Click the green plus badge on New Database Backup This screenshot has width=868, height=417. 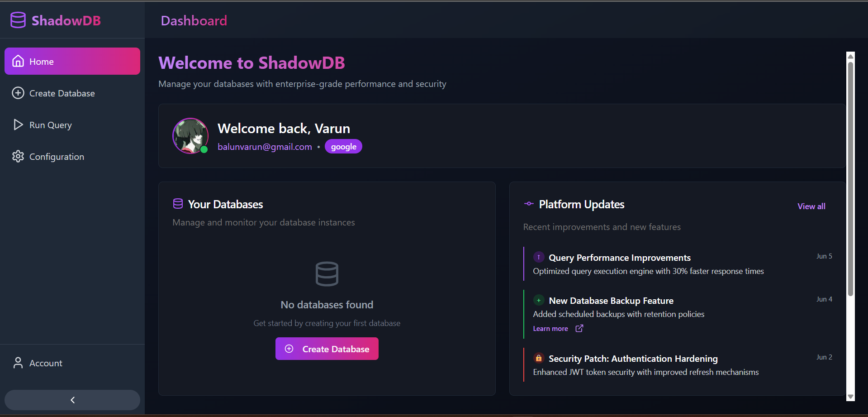pos(538,300)
